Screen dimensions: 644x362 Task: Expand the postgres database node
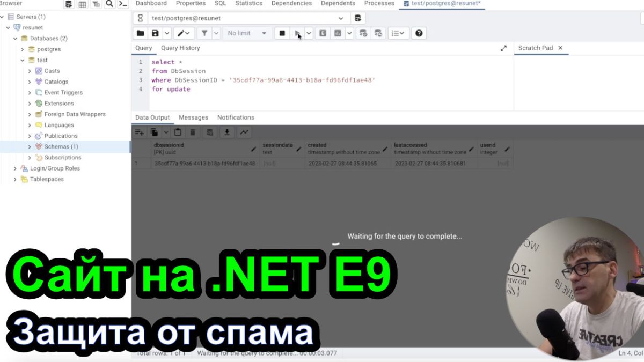point(23,49)
